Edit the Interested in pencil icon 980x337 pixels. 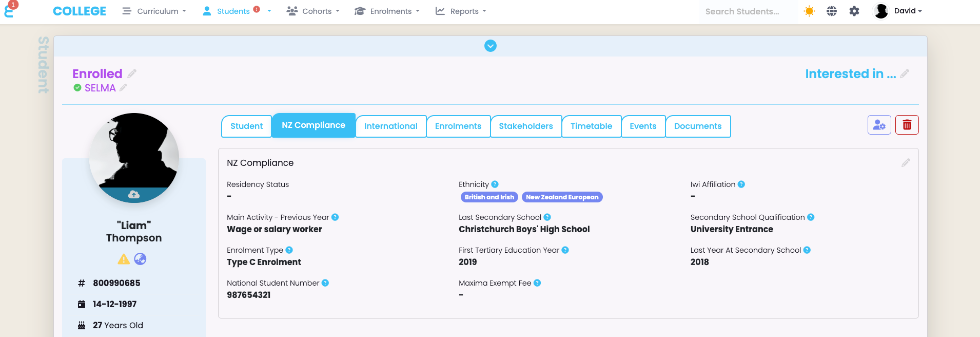click(x=905, y=73)
